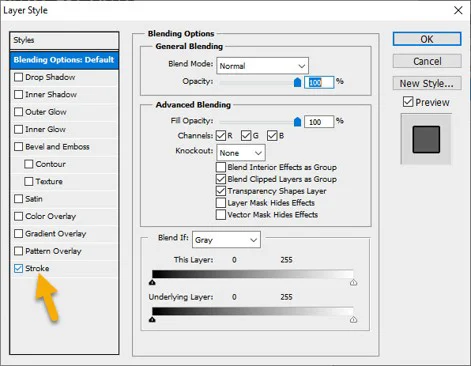Select Blending Options: Default entry
471x366 pixels.
point(64,60)
